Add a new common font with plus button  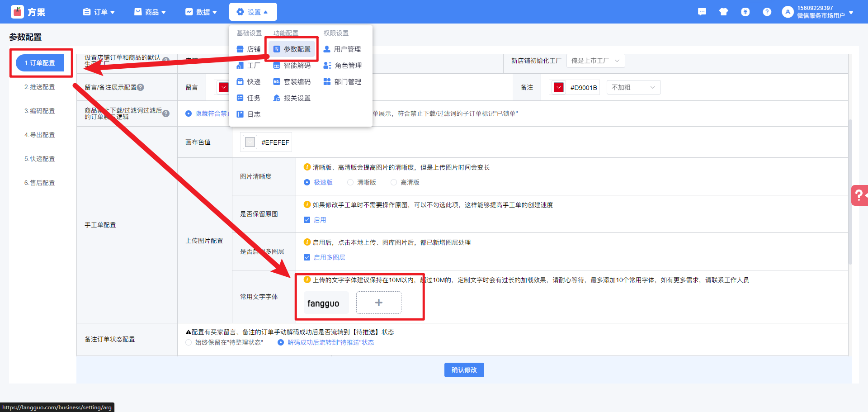[378, 303]
